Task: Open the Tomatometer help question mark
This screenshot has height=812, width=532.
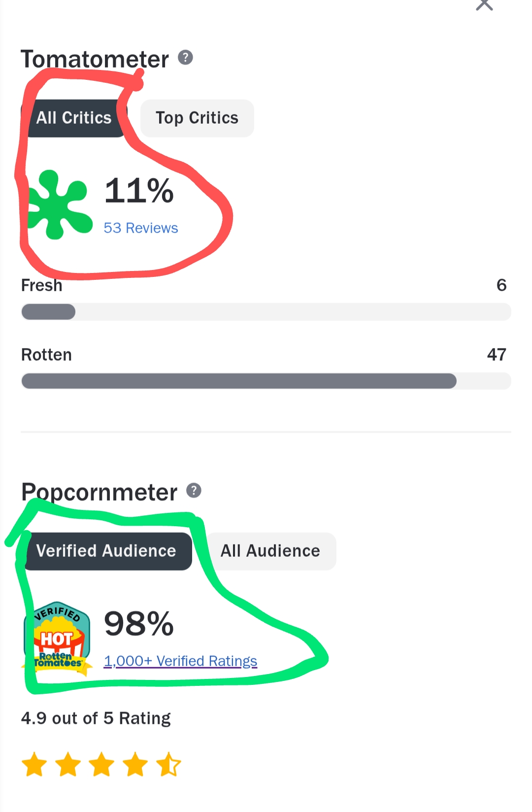Action: click(x=185, y=58)
